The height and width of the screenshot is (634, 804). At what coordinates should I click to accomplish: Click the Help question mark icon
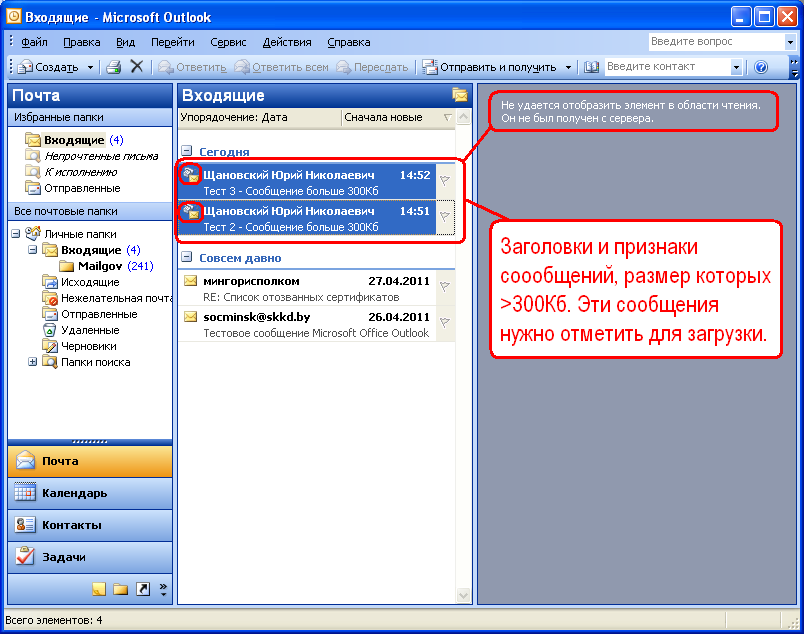coord(761,67)
